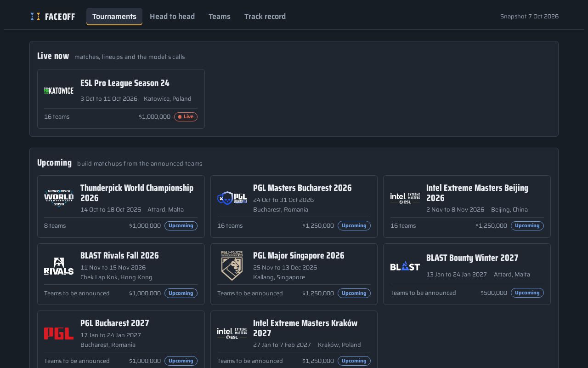Click "$500,000" prize on BLAST Bounty Winter
This screenshot has width=588, height=368.
(494, 293)
